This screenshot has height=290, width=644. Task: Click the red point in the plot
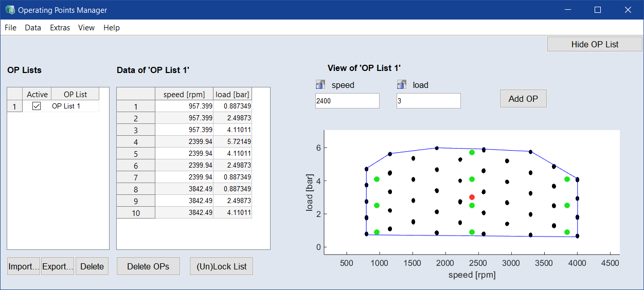[x=472, y=197]
